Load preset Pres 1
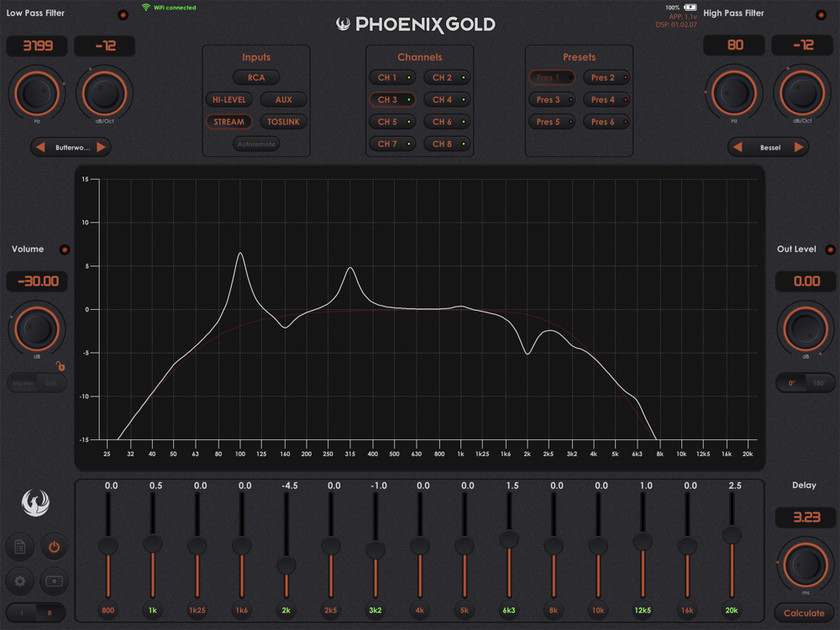This screenshot has width=840, height=630. tap(552, 77)
